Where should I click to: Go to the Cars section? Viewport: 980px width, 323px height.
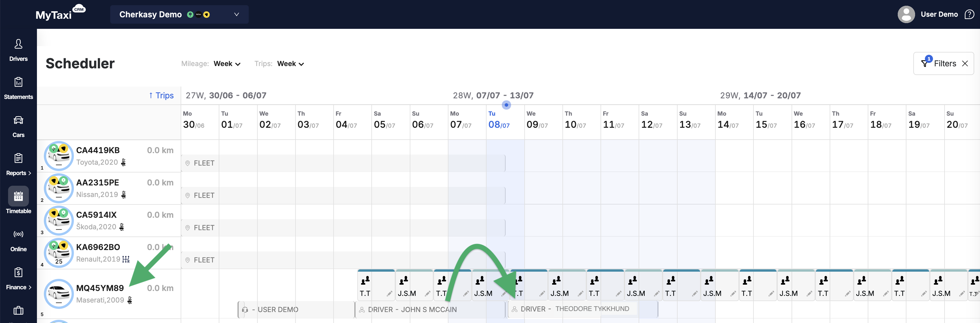[18, 127]
